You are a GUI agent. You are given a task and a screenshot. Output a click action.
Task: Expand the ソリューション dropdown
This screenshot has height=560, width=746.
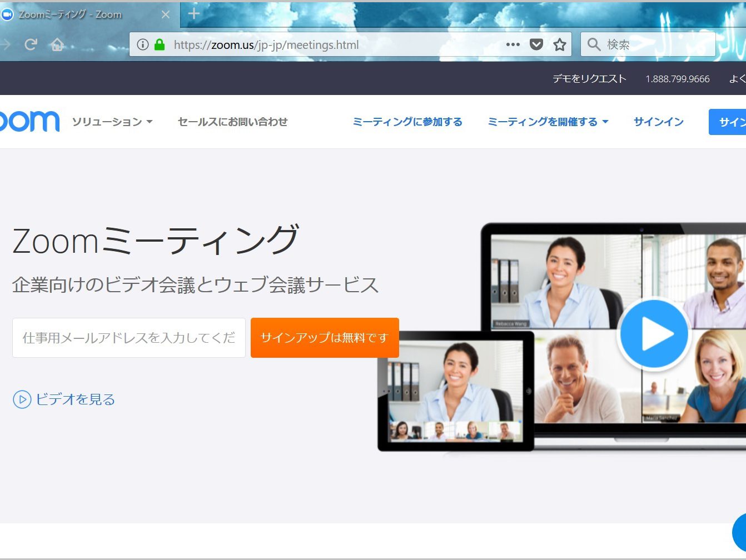pyautogui.click(x=112, y=122)
